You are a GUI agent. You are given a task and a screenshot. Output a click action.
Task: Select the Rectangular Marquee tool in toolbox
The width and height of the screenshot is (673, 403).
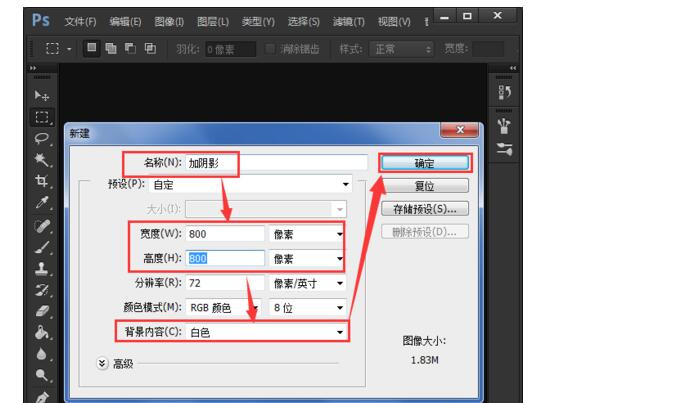point(42,117)
